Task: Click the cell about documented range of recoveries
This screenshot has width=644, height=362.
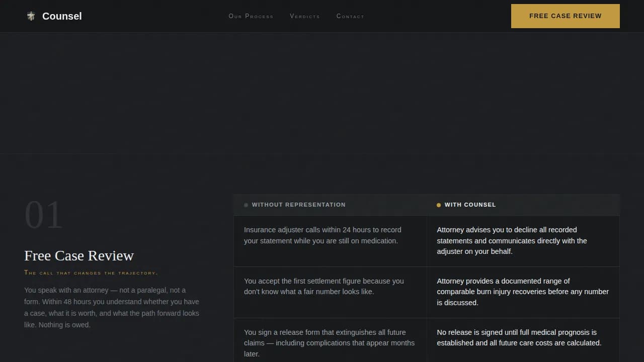Action: tap(523, 292)
